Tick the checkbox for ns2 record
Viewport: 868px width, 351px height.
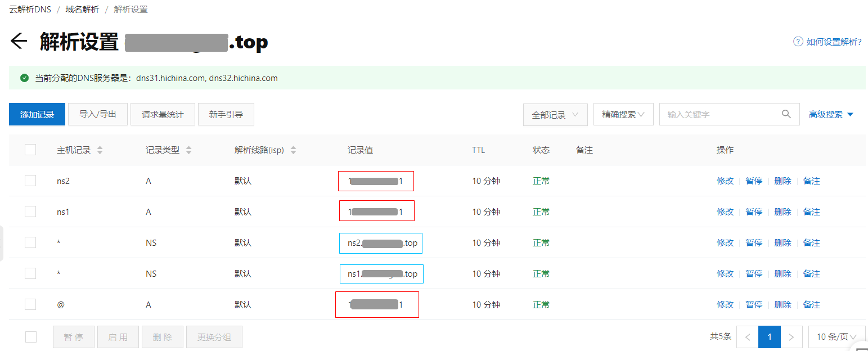click(x=30, y=181)
